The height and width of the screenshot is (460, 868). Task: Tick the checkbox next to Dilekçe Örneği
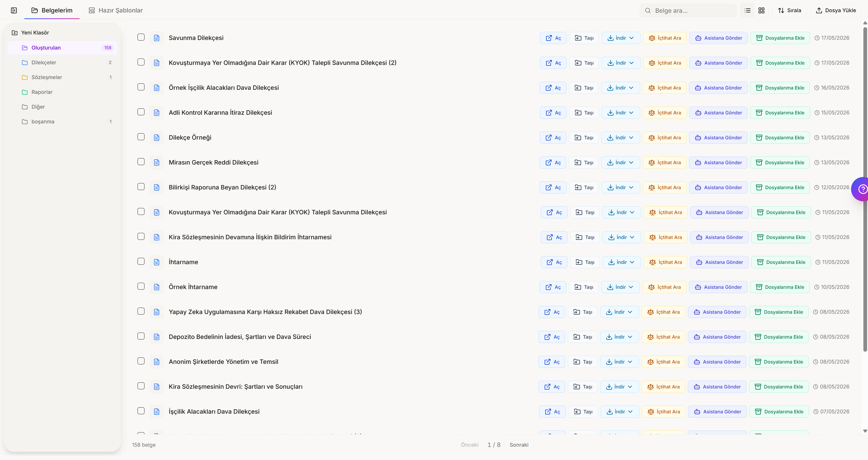coord(141,137)
